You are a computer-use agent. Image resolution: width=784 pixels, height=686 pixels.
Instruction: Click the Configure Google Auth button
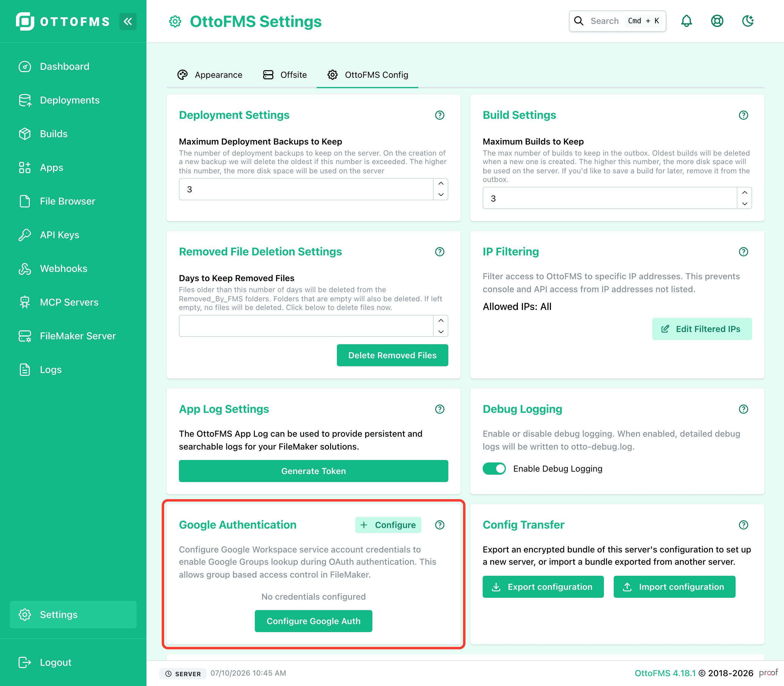click(314, 621)
